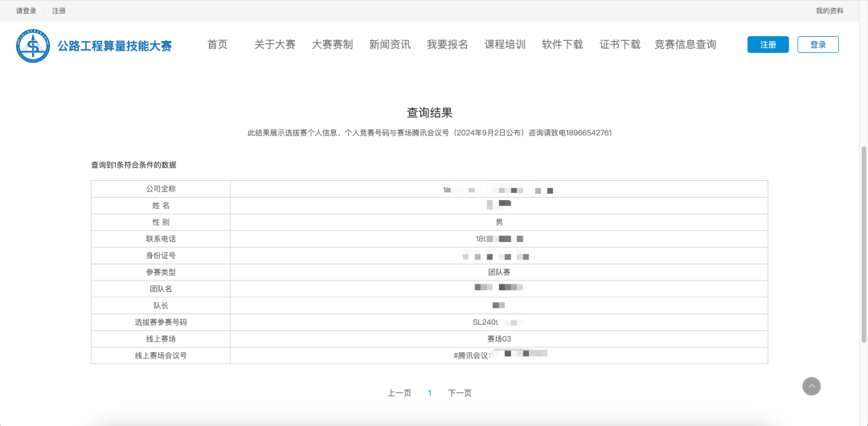Click 线上赛场会议号 row label

pyautogui.click(x=161, y=355)
